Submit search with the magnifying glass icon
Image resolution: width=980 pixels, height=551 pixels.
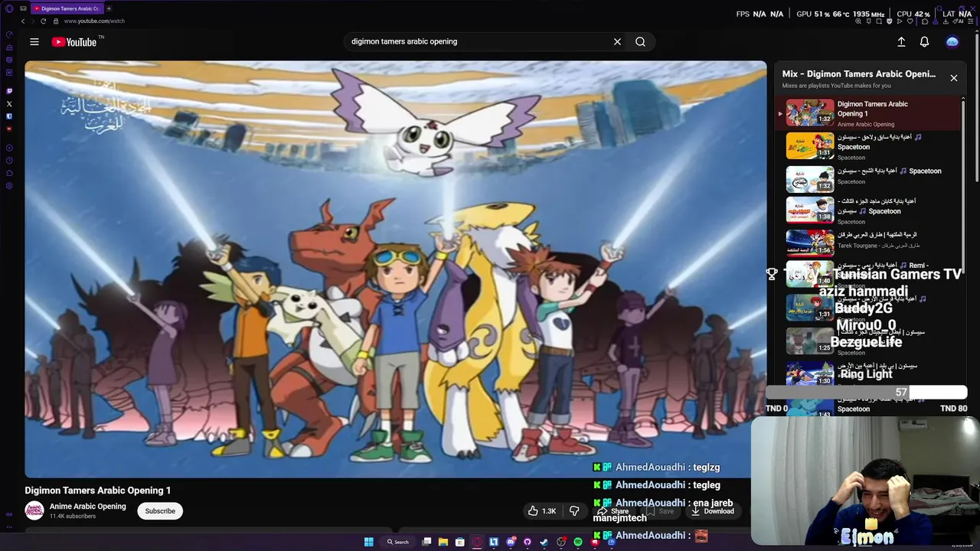640,42
